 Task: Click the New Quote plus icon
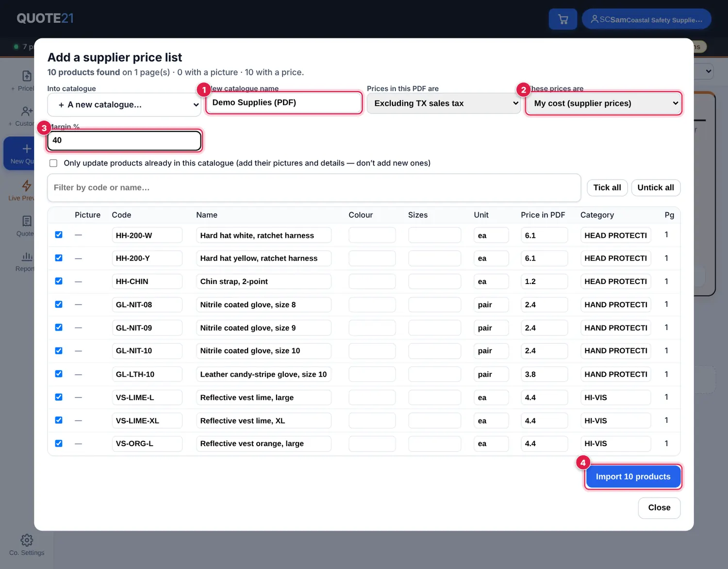pyautogui.click(x=27, y=149)
